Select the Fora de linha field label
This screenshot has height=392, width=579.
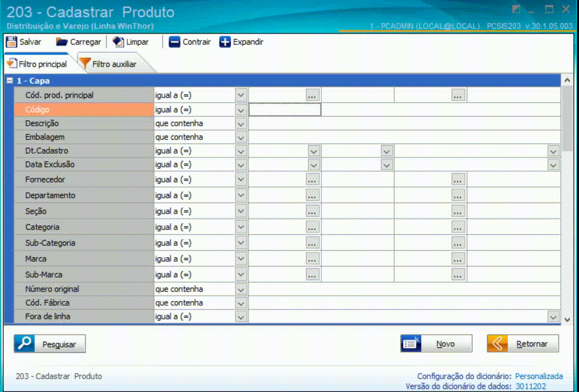tap(48, 317)
